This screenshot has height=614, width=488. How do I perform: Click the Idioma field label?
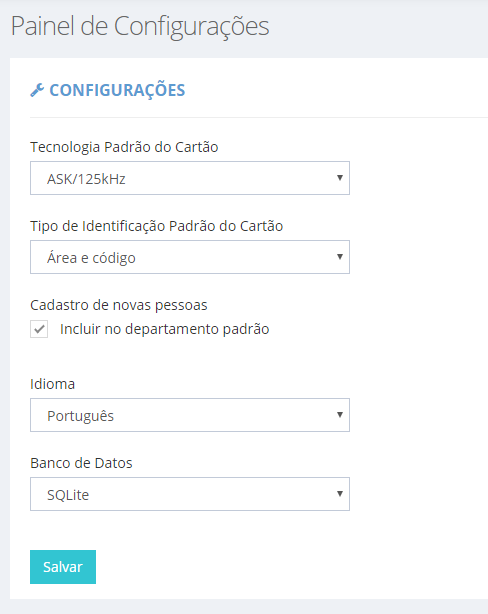pos(52,384)
